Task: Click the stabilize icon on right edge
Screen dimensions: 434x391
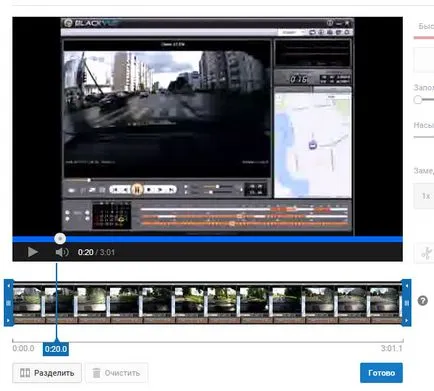Action: point(425,253)
